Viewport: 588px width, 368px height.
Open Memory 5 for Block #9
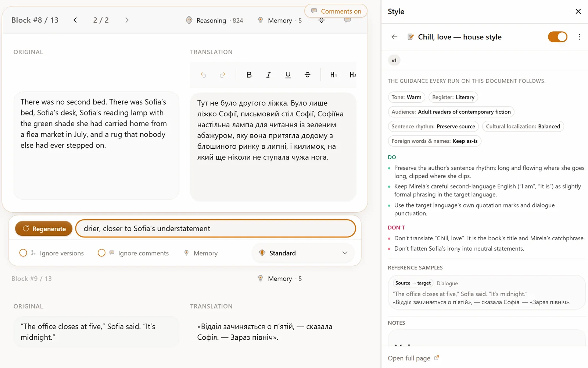pos(279,279)
